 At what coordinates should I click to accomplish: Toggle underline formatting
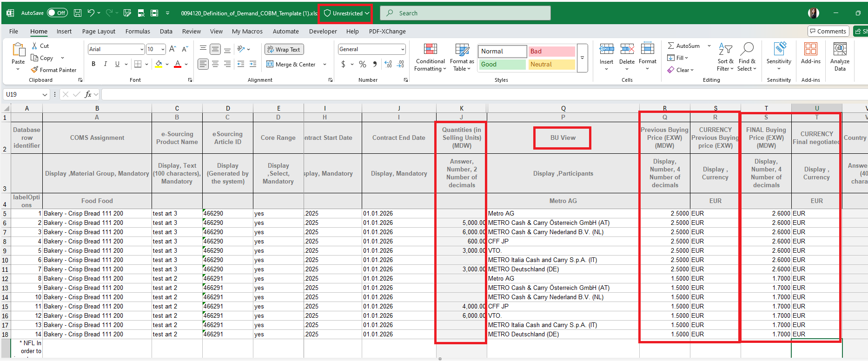[x=117, y=64]
